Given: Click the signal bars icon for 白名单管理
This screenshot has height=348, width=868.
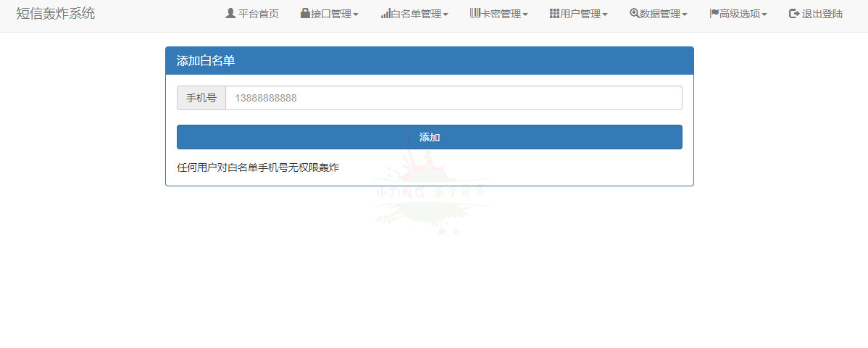Looking at the screenshot, I should (385, 13).
